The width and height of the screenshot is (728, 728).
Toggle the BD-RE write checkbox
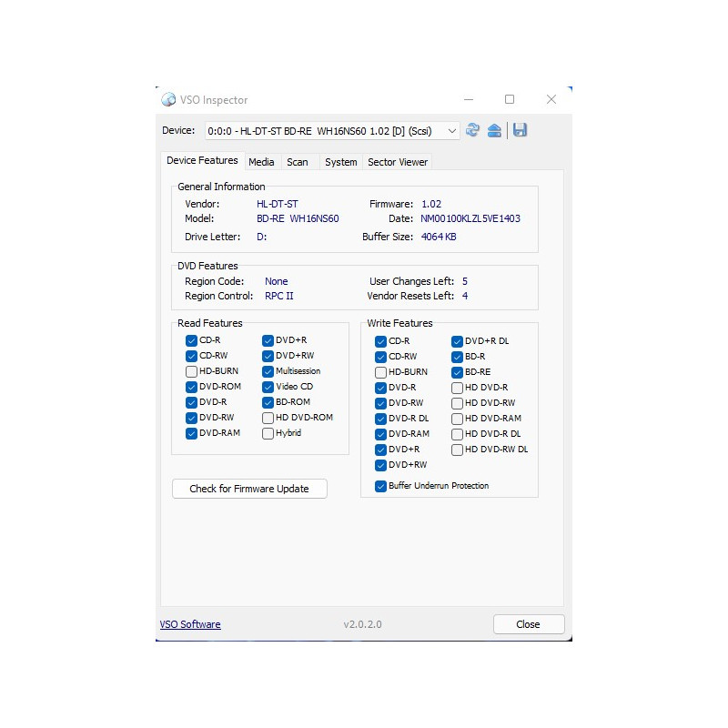point(457,372)
